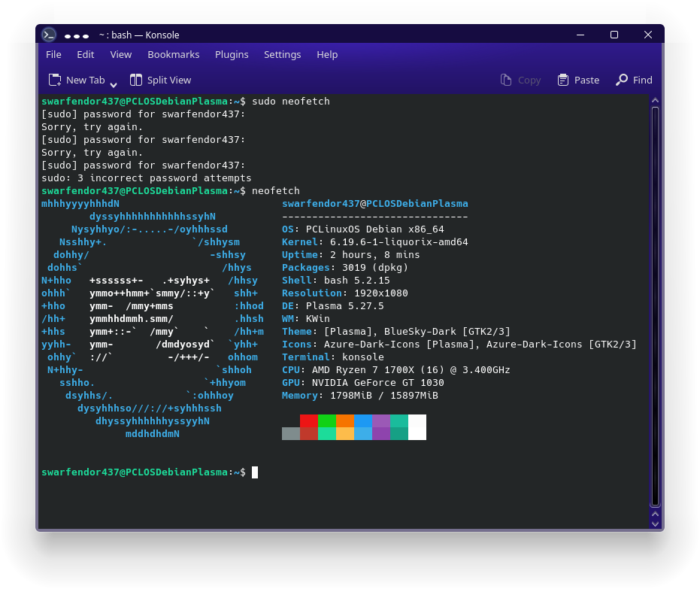Click the Copy icon in toolbar
Image resolution: width=700 pixels, height=589 pixels.
click(x=505, y=80)
